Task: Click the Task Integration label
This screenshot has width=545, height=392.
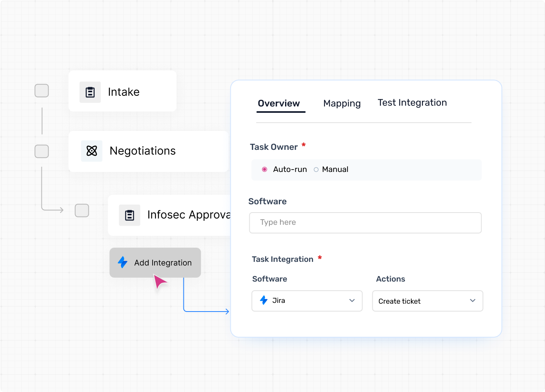Action: click(283, 259)
